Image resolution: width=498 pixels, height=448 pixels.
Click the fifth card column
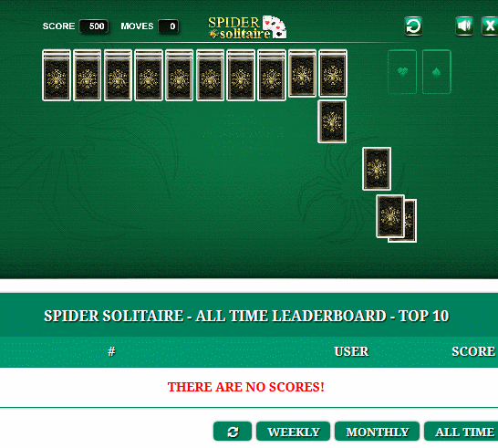tap(179, 76)
